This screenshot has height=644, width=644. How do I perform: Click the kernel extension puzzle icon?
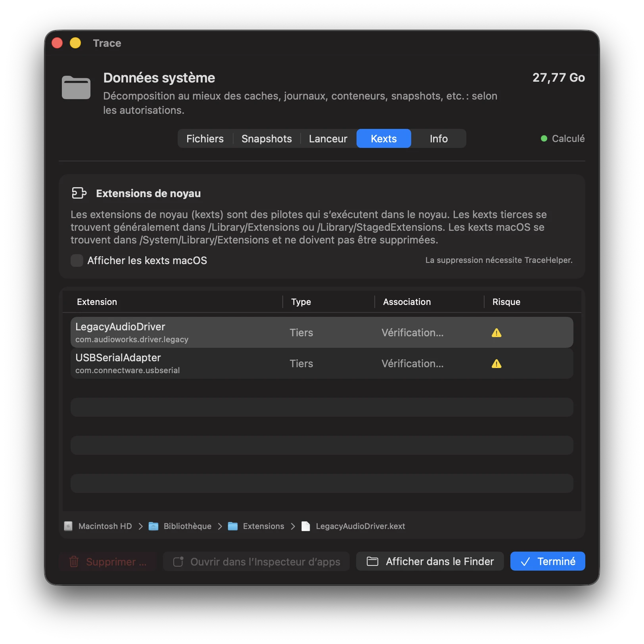[x=79, y=193]
